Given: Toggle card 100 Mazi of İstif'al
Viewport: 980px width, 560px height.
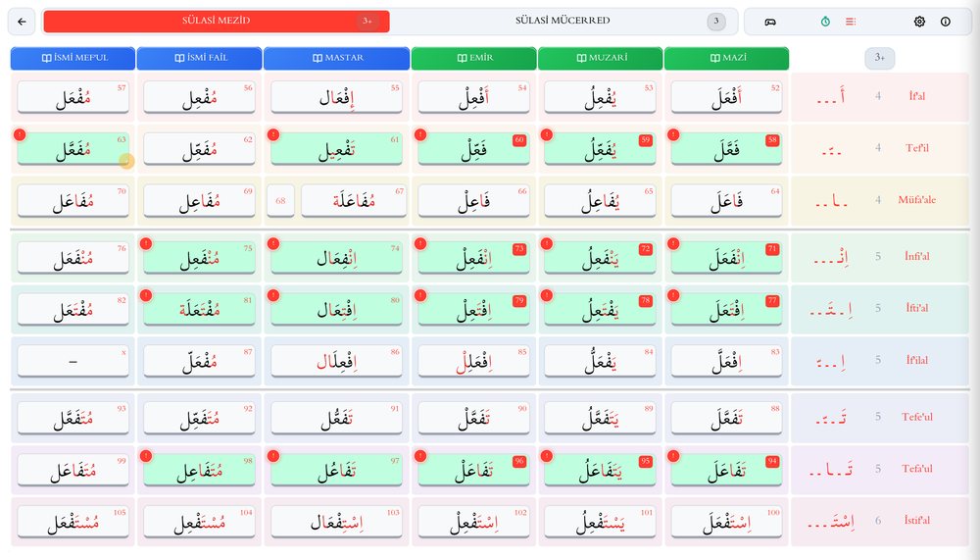Looking at the screenshot, I should 726,522.
